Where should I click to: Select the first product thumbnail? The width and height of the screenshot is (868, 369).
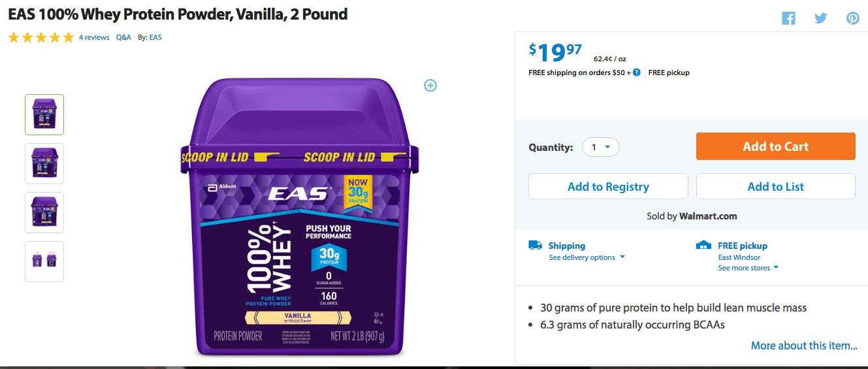pyautogui.click(x=44, y=114)
